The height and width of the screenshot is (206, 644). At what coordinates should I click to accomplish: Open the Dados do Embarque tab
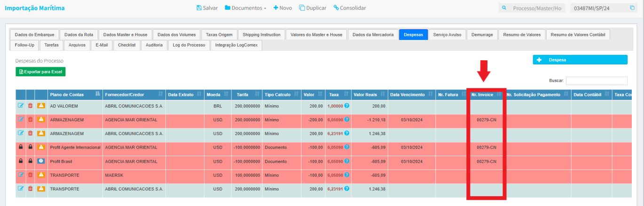pyautogui.click(x=34, y=34)
